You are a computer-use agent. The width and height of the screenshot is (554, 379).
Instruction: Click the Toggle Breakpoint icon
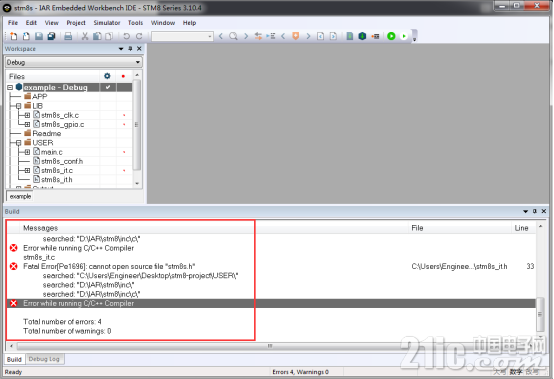point(375,36)
